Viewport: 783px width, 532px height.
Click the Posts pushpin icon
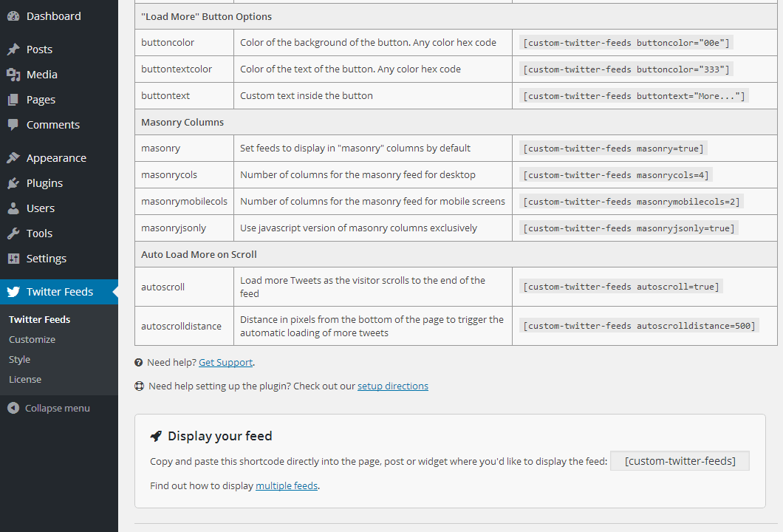tap(13, 50)
